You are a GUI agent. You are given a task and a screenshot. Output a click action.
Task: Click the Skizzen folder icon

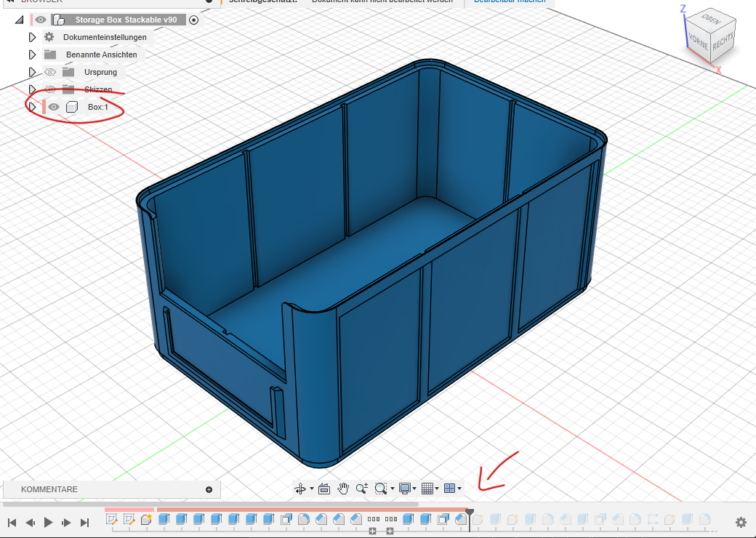[68, 89]
